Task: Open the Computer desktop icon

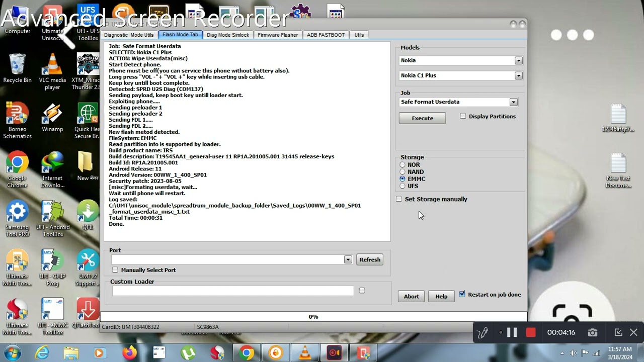Action: 18,20
